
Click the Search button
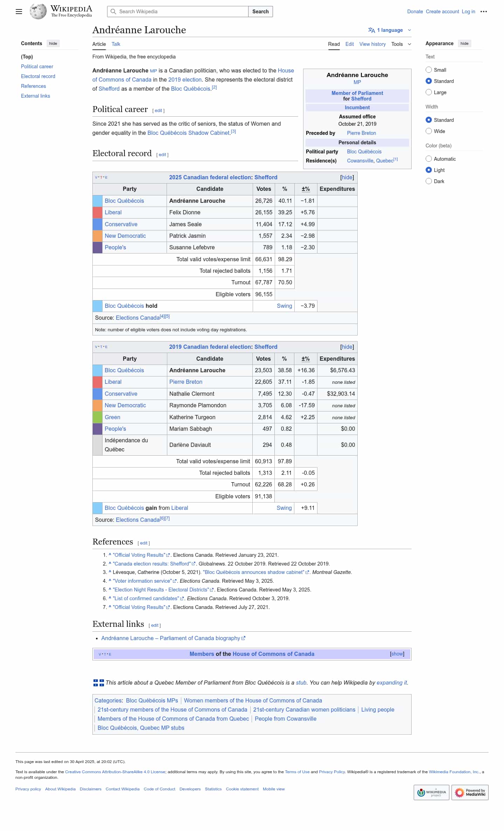[x=260, y=12]
